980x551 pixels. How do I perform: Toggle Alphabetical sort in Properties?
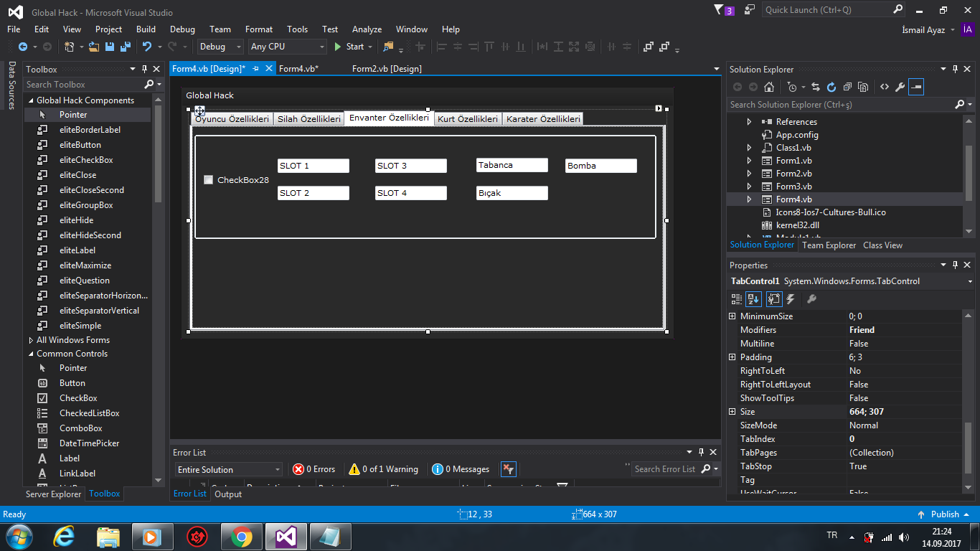click(753, 299)
